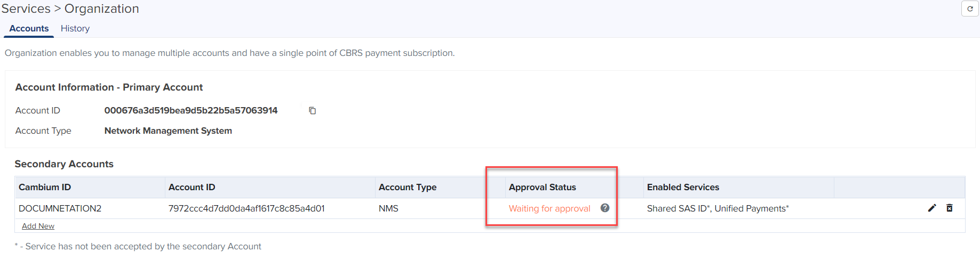The width and height of the screenshot is (980, 268).
Task: Click the Cambium ID column header
Action: [x=45, y=188]
